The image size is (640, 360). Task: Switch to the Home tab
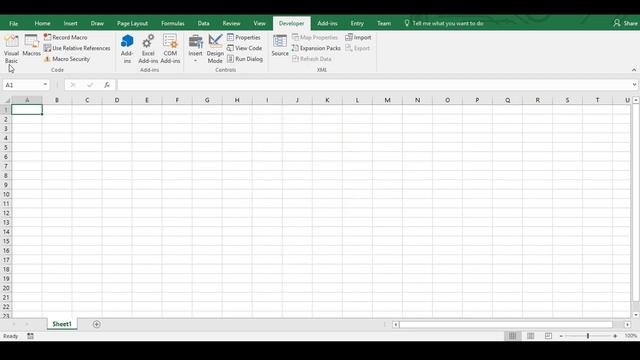click(x=42, y=23)
